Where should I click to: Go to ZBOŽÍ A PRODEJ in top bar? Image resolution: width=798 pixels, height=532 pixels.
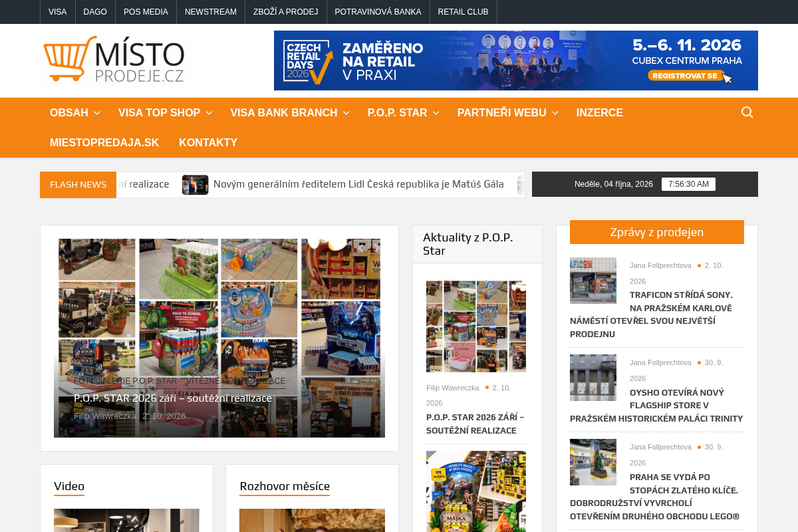(286, 12)
